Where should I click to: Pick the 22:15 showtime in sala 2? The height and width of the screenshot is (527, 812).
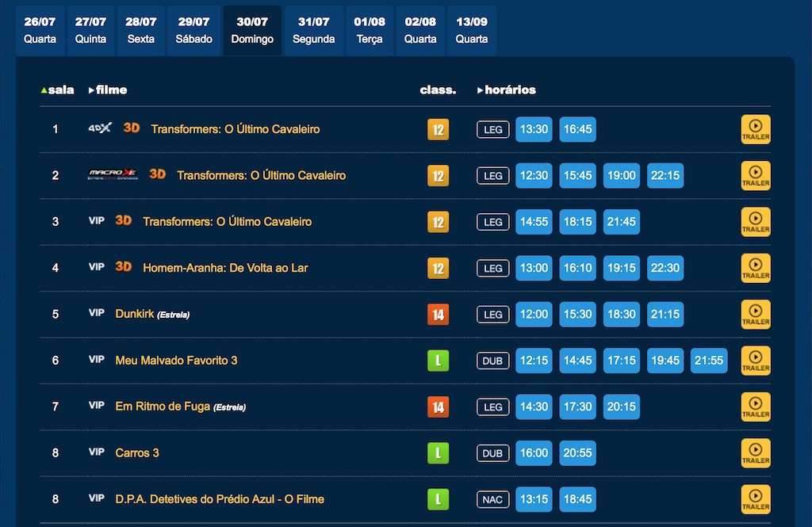click(x=665, y=175)
